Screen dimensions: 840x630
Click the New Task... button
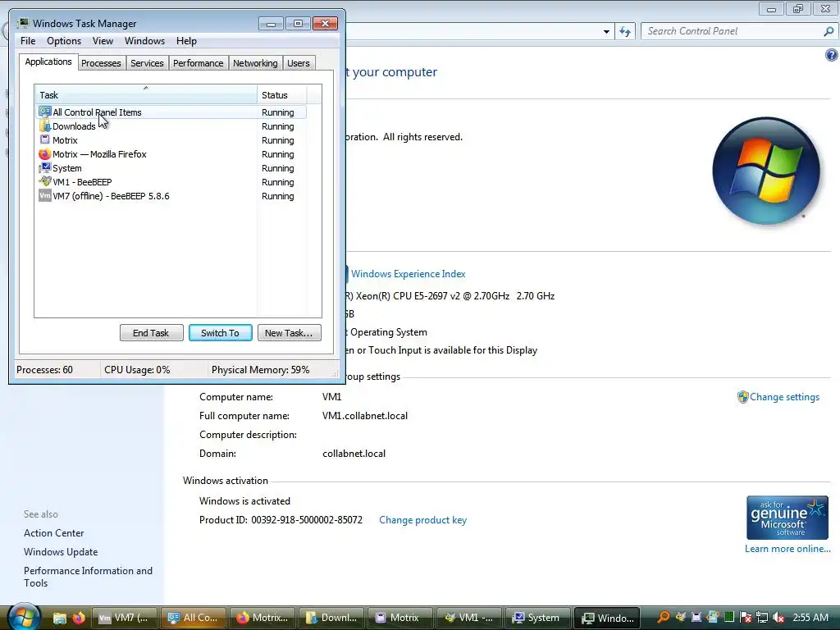289,333
